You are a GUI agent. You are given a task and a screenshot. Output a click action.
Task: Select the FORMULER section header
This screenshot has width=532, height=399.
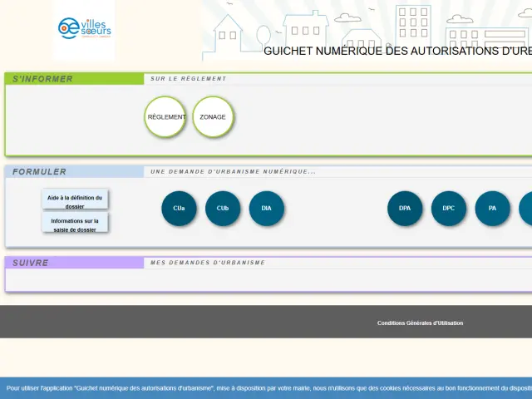click(x=39, y=172)
